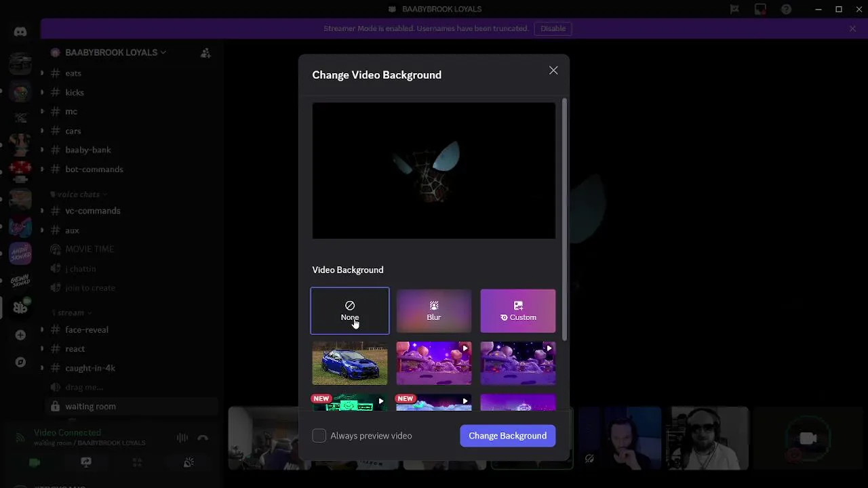Choose the first pink animated background thumbnail

[x=434, y=363]
